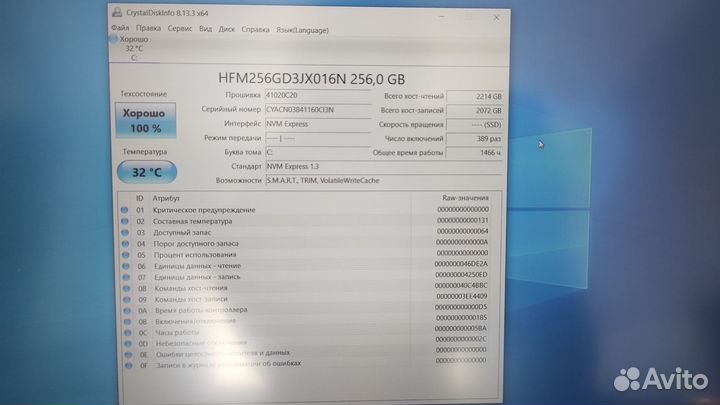Click the status dot for Время работы контроллера
The height and width of the screenshot is (405, 720).
click(x=127, y=311)
